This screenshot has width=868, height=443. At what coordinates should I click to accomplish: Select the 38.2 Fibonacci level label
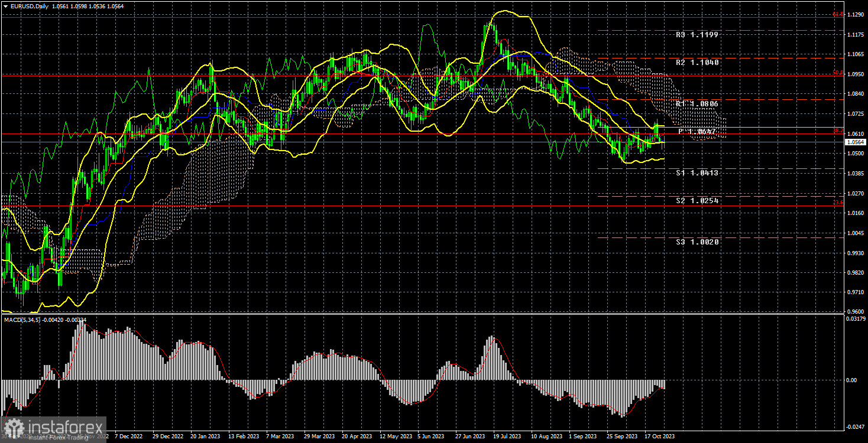(837, 131)
